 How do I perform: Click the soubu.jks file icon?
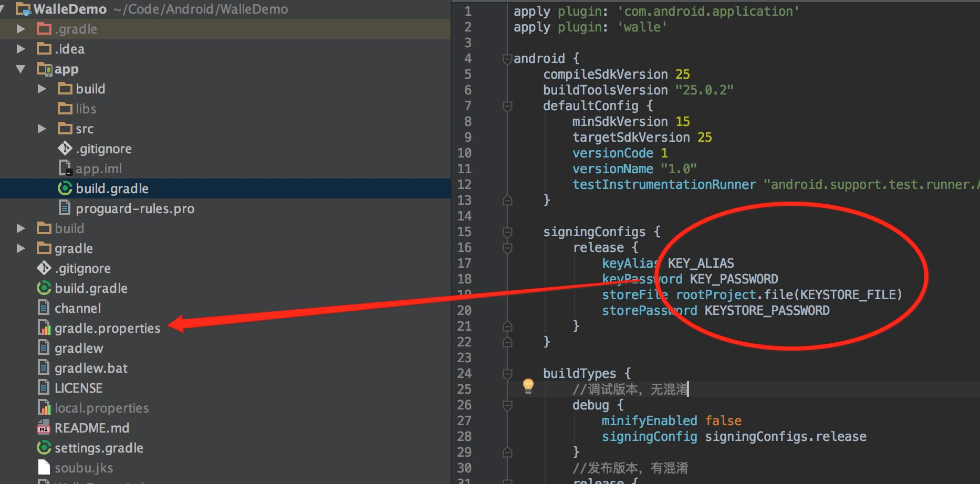pos(44,468)
